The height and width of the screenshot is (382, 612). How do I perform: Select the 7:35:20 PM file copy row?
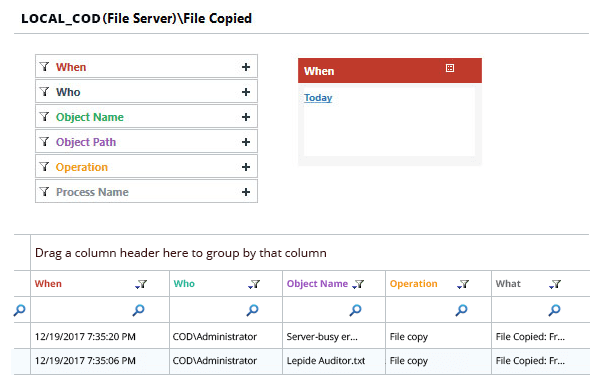coord(301,336)
